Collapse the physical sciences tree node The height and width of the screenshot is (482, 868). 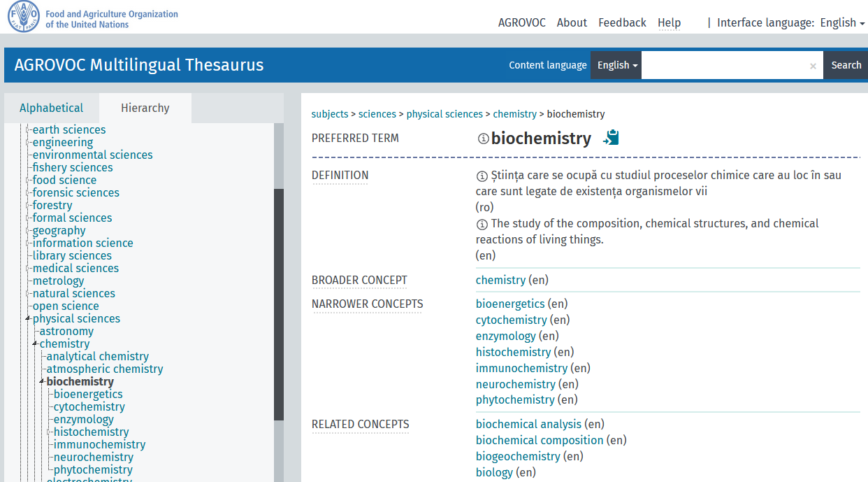click(x=28, y=319)
